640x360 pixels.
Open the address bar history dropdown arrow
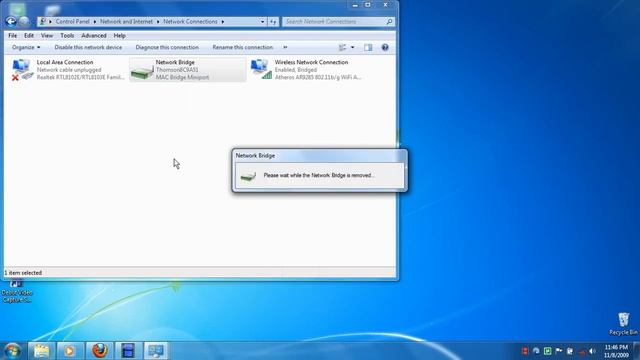pyautogui.click(x=262, y=22)
